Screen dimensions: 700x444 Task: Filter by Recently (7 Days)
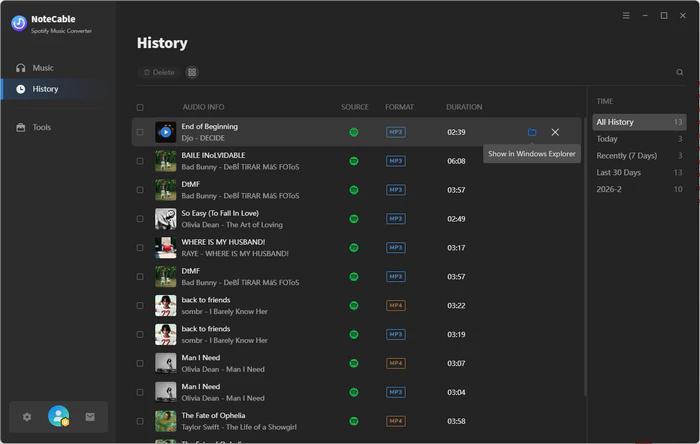[x=639, y=156]
